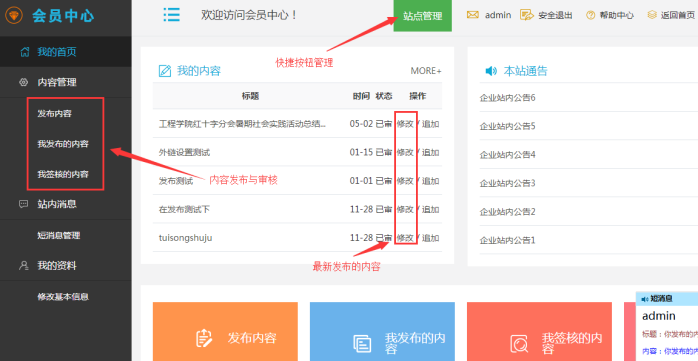Collapse the 我的资料 sidebar section

66,266
